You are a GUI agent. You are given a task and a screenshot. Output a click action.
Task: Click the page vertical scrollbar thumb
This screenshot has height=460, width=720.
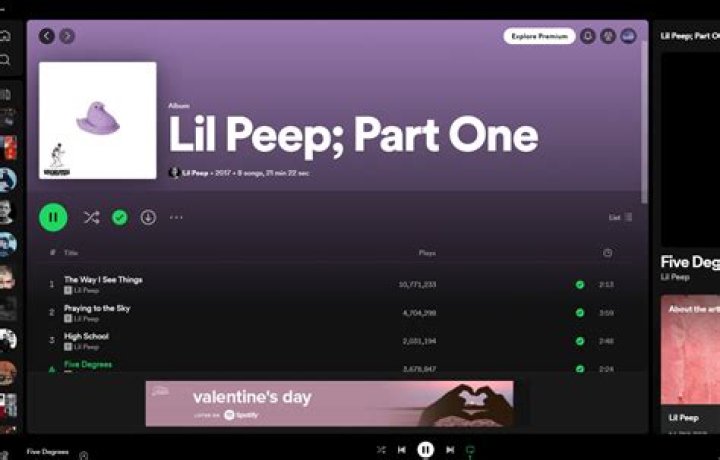(x=644, y=122)
